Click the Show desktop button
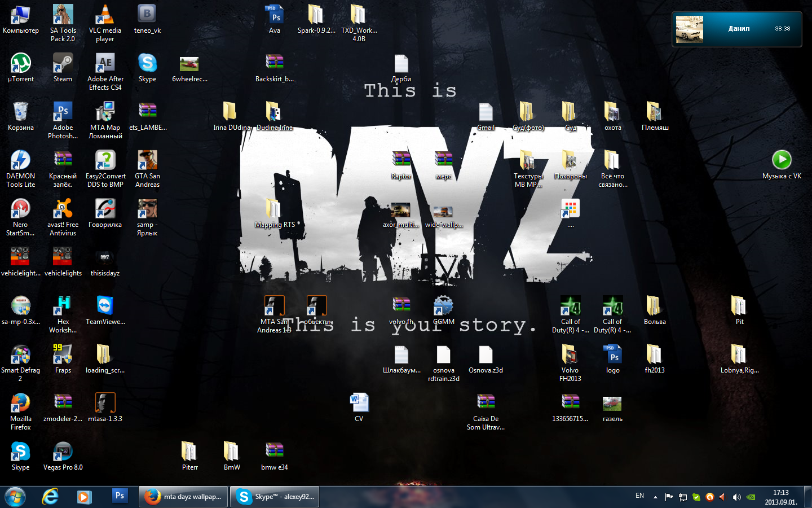This screenshot has width=812, height=508. (x=807, y=497)
